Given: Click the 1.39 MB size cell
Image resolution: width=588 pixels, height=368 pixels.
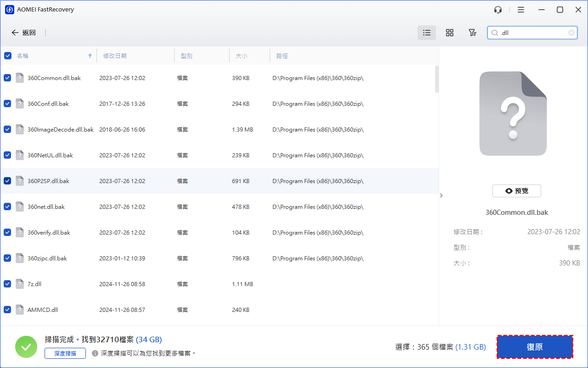Looking at the screenshot, I should click(243, 129).
